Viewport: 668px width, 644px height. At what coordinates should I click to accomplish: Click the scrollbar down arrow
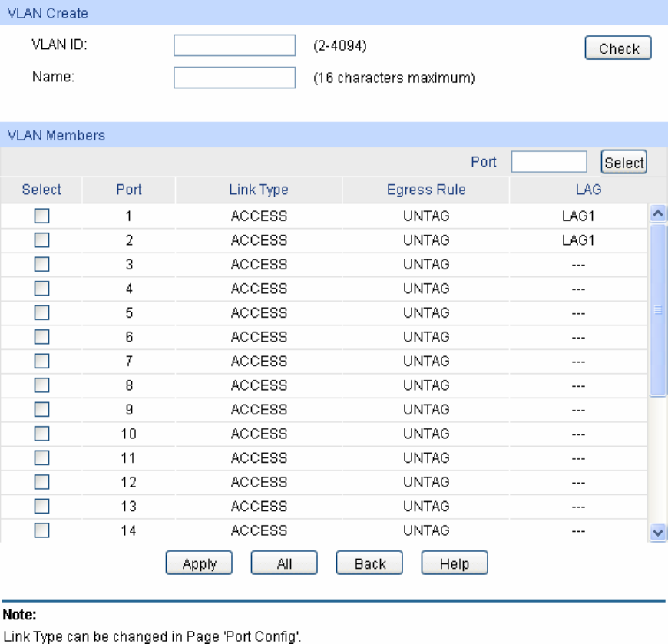click(x=657, y=531)
